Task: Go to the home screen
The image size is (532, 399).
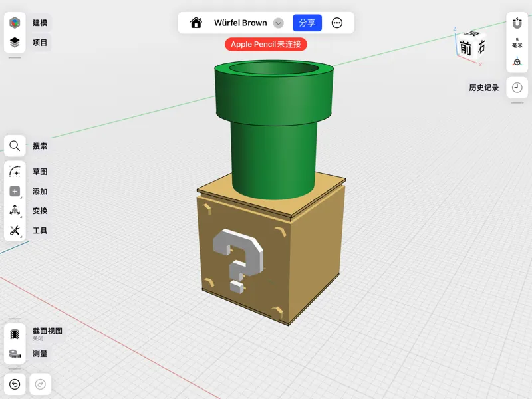Action: point(196,23)
